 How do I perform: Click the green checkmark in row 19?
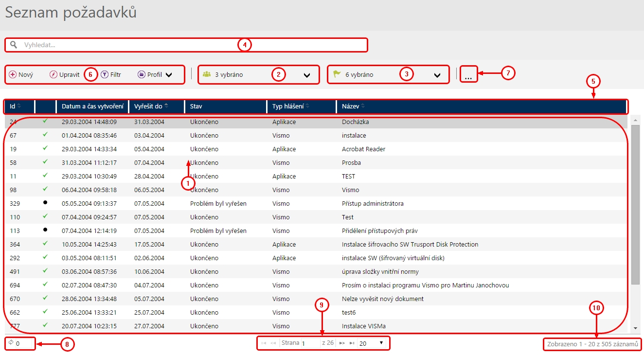(x=45, y=148)
